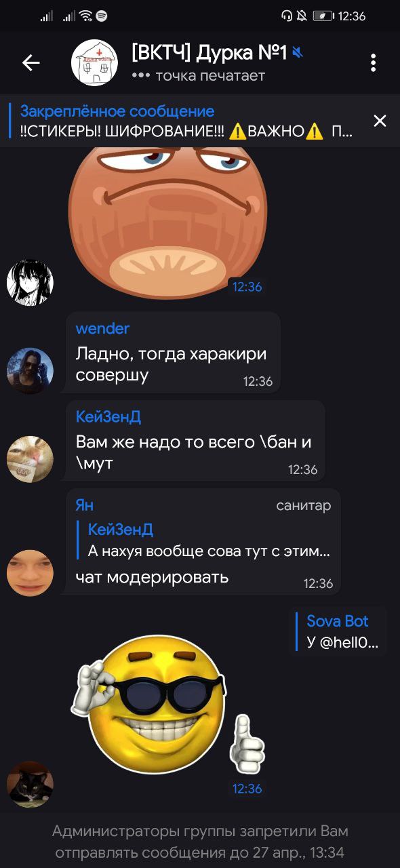Tap the sender name wender
Screen dimensions: 400x868
[x=102, y=329]
